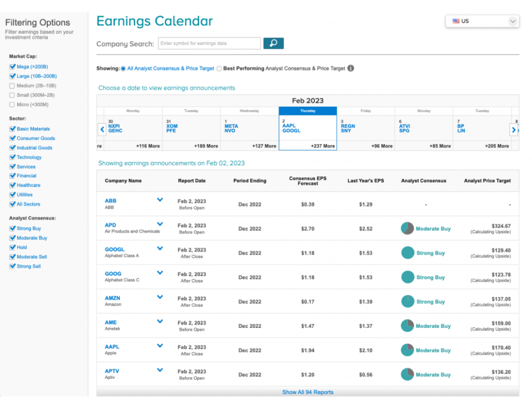532x408 pixels.
Task: Select Best Performing Analyst Consensus radio
Action: click(x=219, y=69)
